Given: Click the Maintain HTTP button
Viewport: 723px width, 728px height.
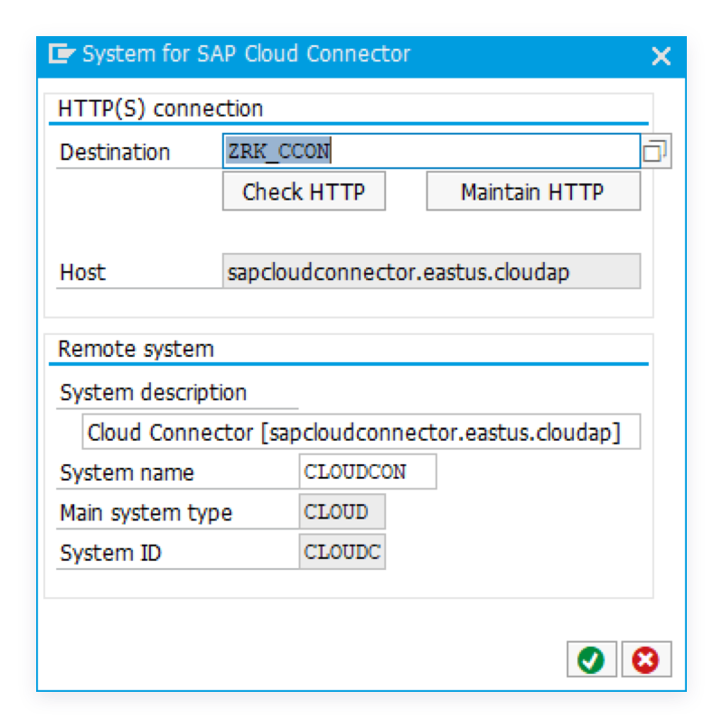Looking at the screenshot, I should [x=533, y=191].
